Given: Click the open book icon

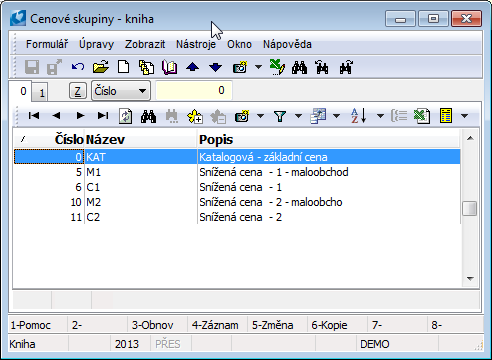Looking at the screenshot, I should click(x=169, y=67).
